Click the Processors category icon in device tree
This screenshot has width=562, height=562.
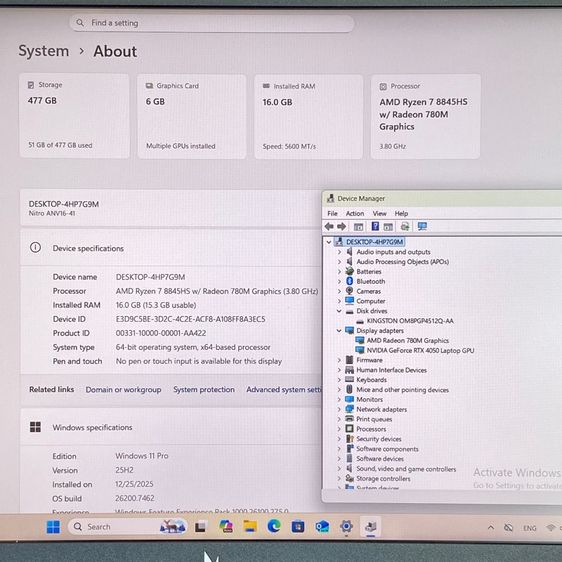349,428
